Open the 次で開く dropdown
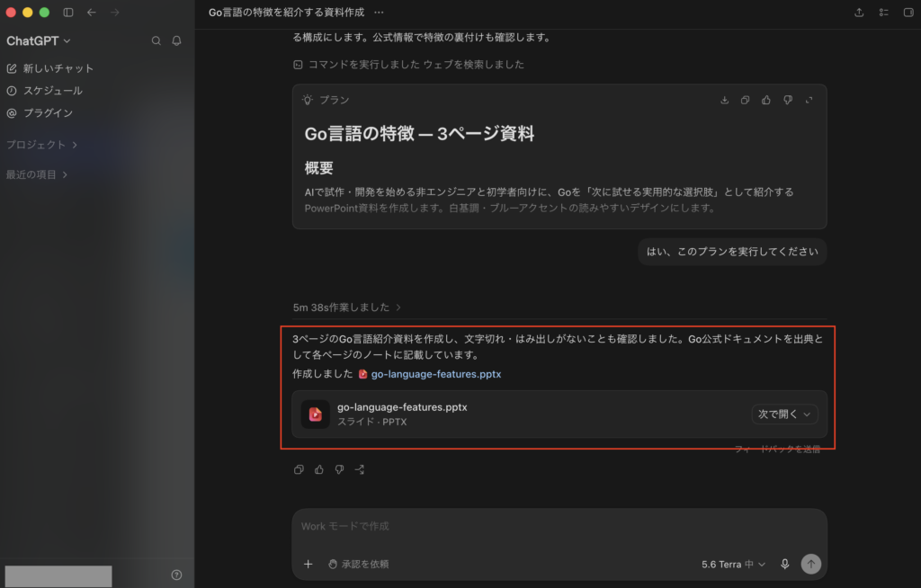The image size is (921, 588). click(x=784, y=414)
